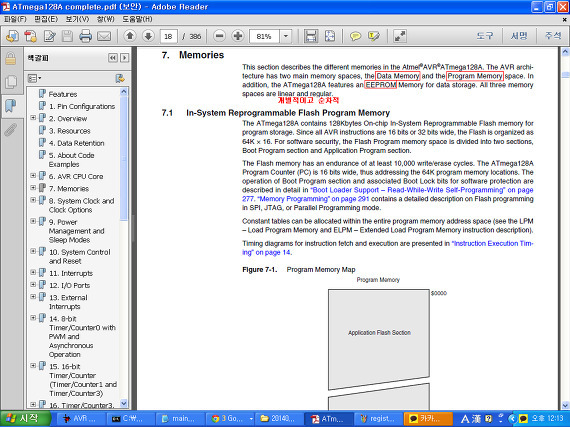Open the zoom percentage dropdown arrow
This screenshot has width=570, height=427.
tap(286, 36)
